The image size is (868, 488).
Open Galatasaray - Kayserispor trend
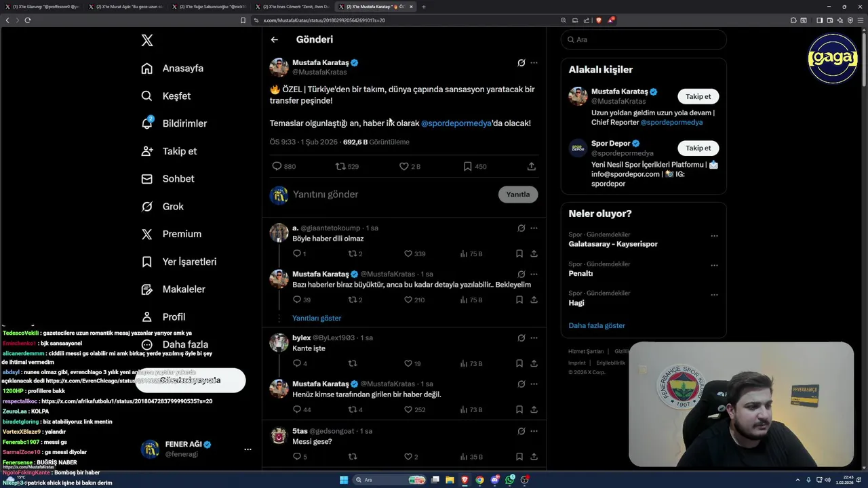pos(613,244)
